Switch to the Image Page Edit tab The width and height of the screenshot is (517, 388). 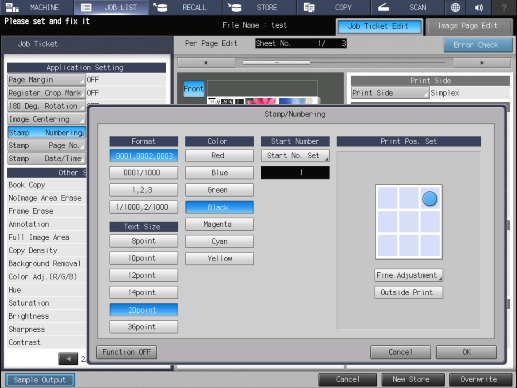tap(469, 26)
